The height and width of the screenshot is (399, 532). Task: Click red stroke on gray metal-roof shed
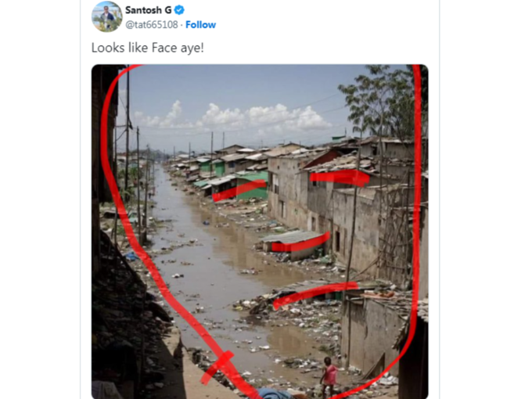pos(300,243)
